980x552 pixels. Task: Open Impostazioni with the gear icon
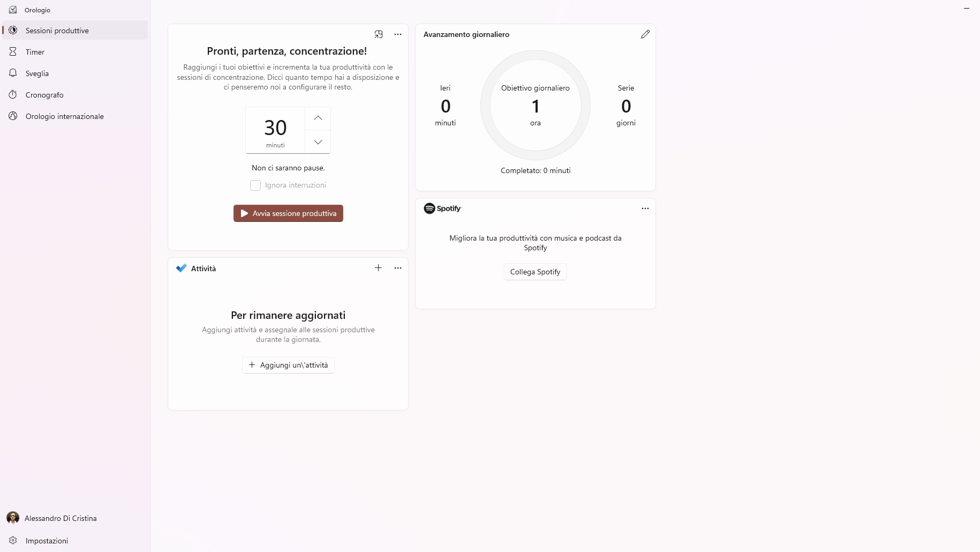pyautogui.click(x=13, y=540)
